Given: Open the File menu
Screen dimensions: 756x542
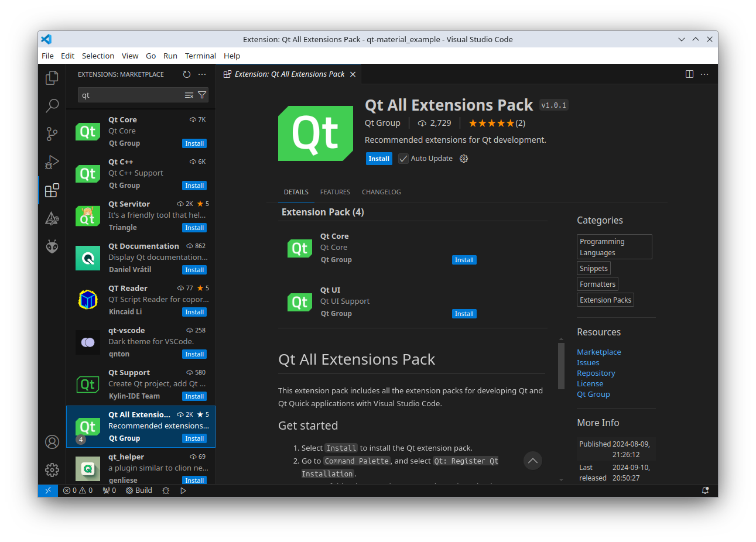Looking at the screenshot, I should pos(47,56).
